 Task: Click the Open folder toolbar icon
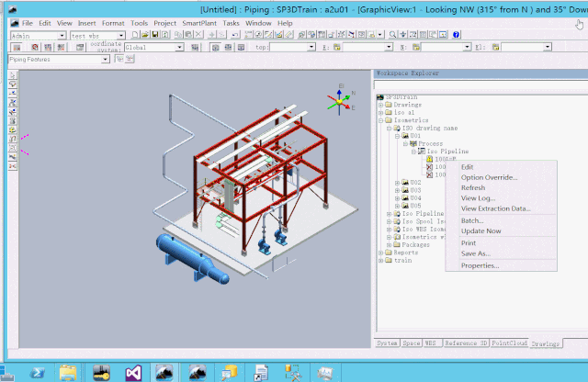point(145,35)
